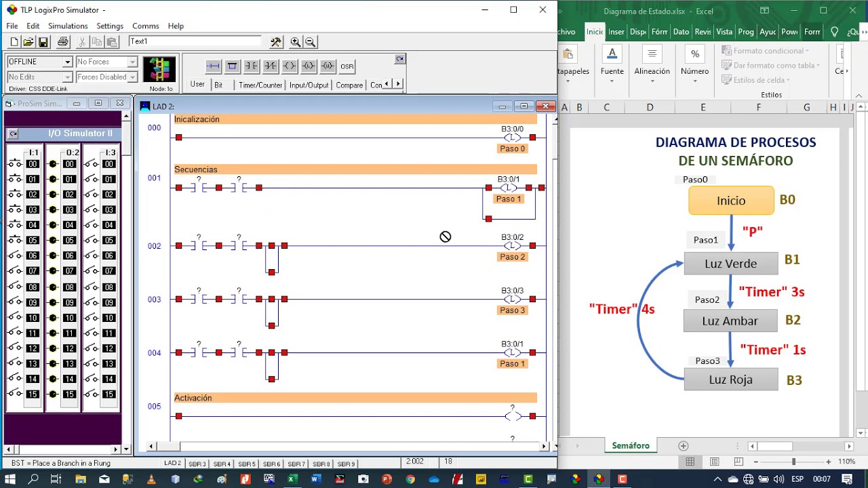Viewport: 868px width, 488px height.
Task: Open the No Edits dropdown
Action: 67,77
